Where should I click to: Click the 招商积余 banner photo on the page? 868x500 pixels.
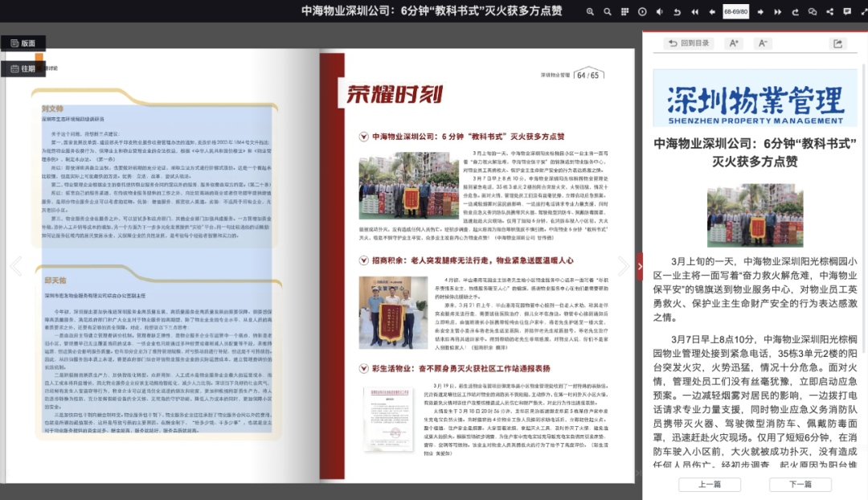(393, 312)
